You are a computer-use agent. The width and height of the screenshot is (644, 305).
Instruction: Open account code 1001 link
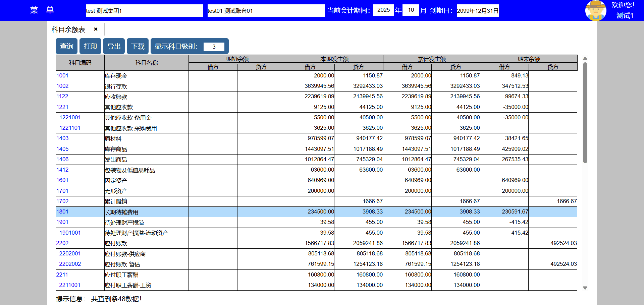(x=62, y=76)
